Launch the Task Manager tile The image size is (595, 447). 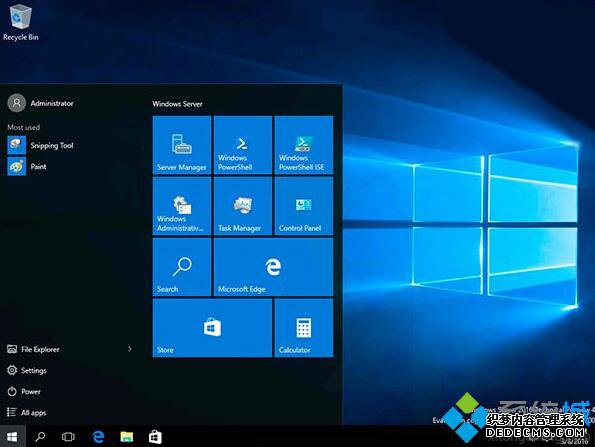243,206
